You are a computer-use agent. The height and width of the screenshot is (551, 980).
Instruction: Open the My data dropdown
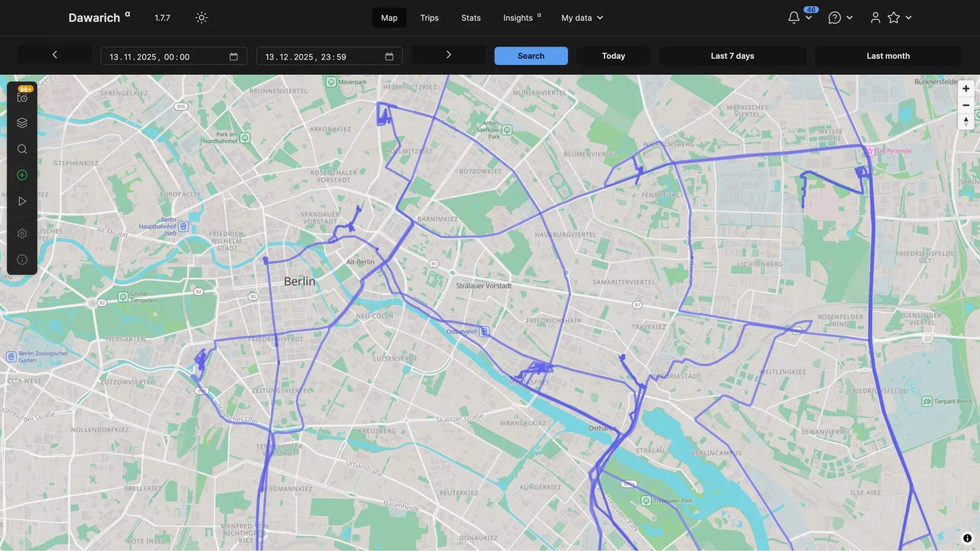coord(582,18)
